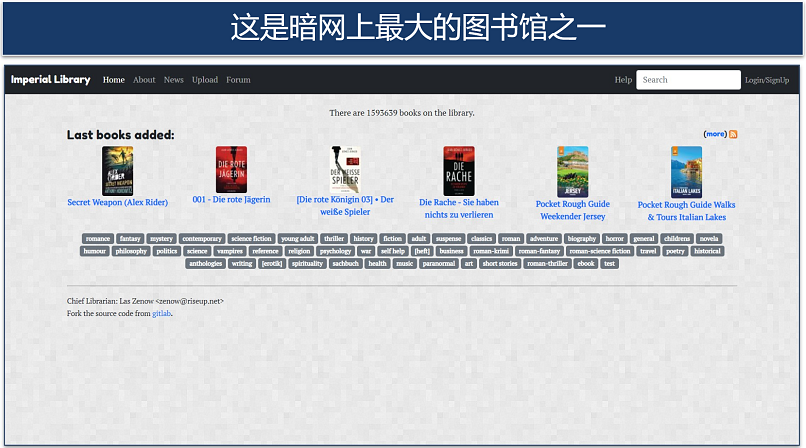Visit the Forum from the navbar

coord(238,80)
